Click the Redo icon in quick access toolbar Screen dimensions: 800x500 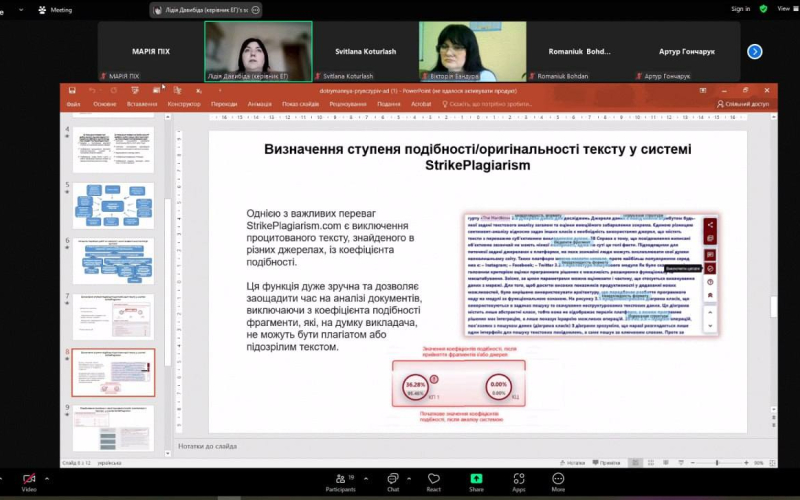point(113,90)
